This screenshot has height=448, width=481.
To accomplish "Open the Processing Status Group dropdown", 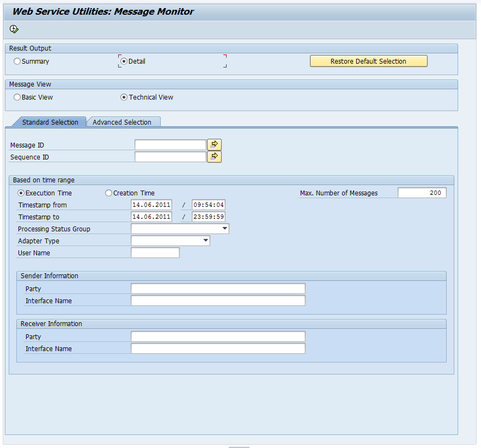I will coord(224,229).
